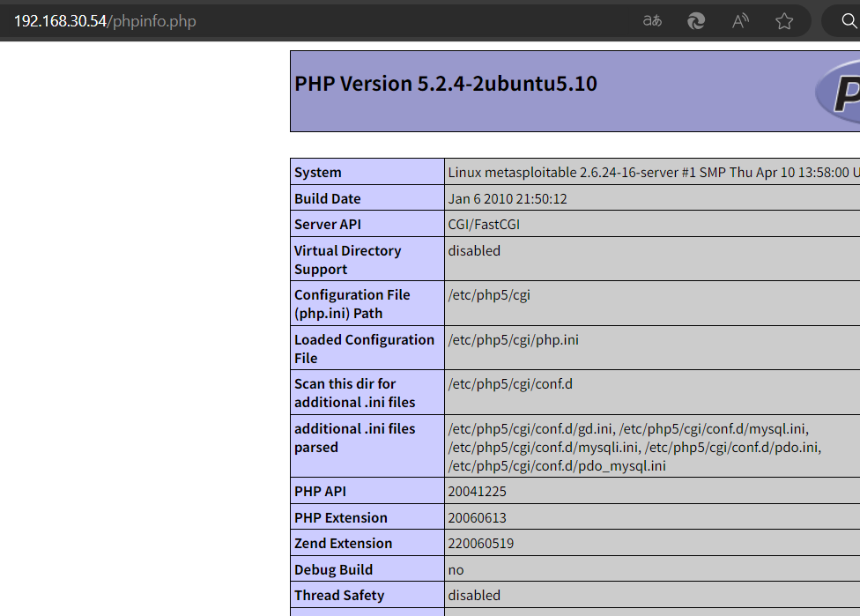Click the search magnifier icon at top right
This screenshot has height=616, width=860.
point(849,21)
